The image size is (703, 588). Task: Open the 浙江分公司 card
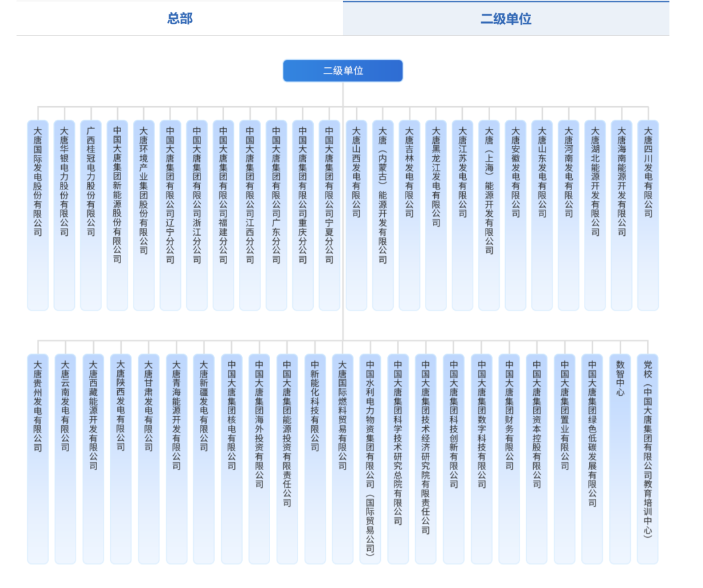[x=197, y=216]
